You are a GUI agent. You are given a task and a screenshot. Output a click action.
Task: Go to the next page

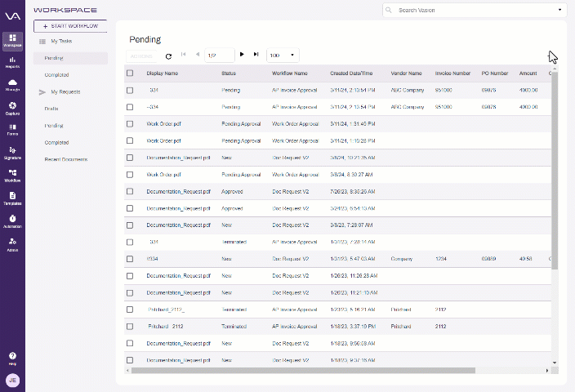pos(242,54)
